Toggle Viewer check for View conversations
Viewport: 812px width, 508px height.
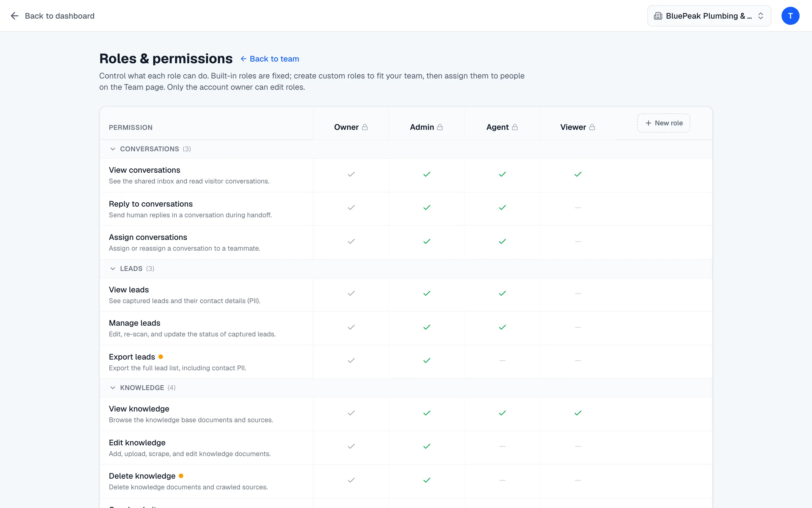point(577,174)
